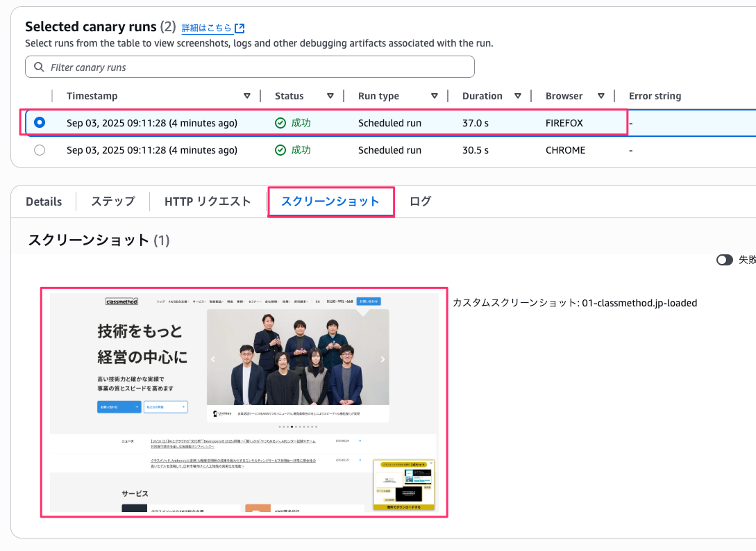Sort runs by the Duration column arrow
This screenshot has height=551, width=756.
pos(518,96)
